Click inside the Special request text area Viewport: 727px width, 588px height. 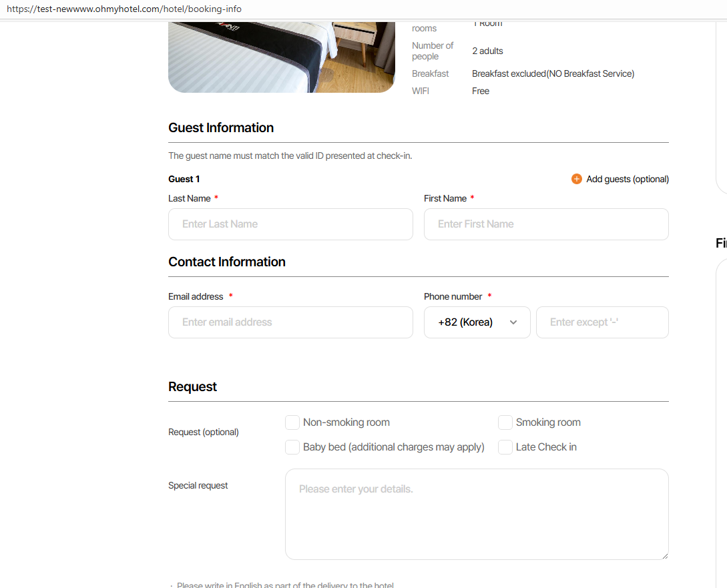477,514
